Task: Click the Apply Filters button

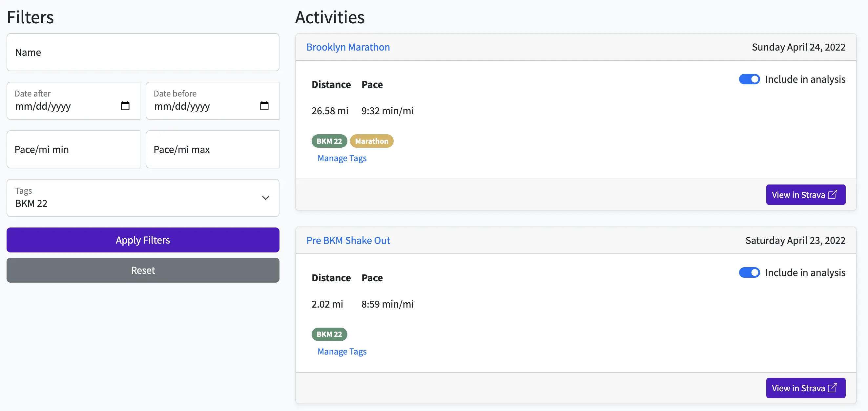Action: tap(143, 240)
